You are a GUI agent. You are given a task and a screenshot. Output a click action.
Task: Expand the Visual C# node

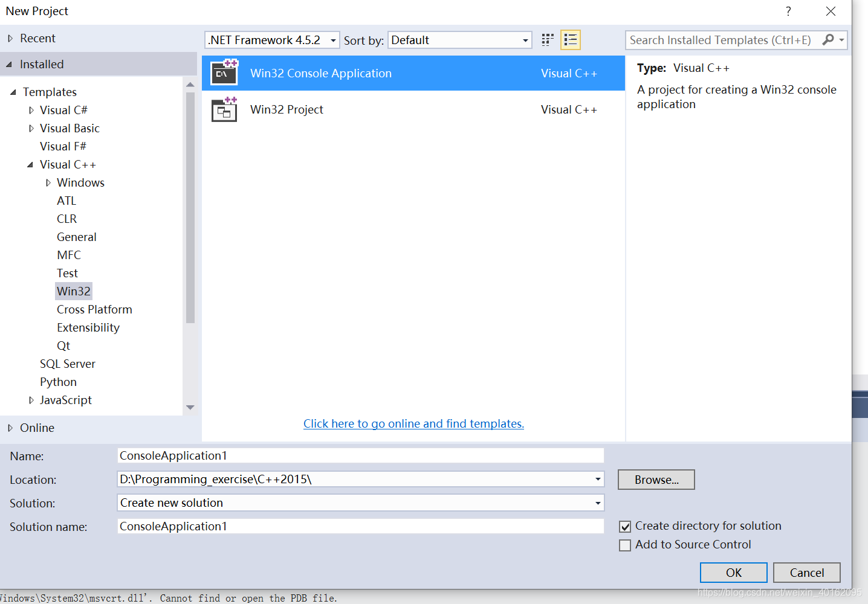pos(31,110)
